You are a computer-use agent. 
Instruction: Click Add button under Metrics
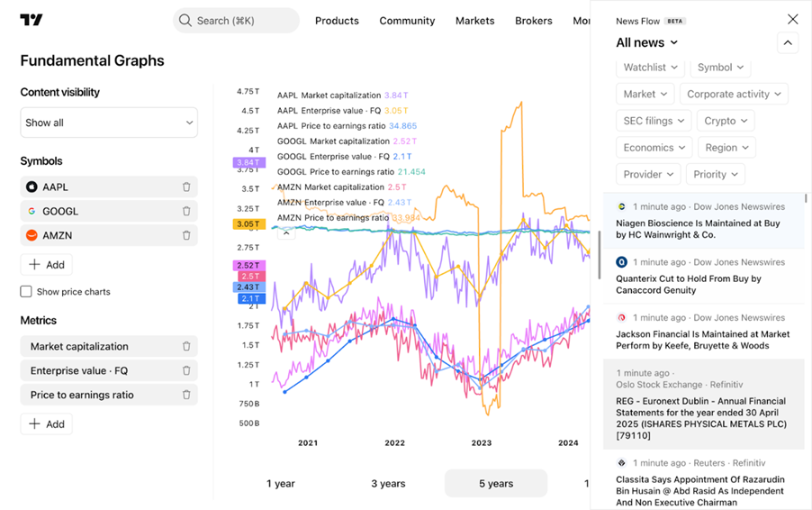pos(46,424)
